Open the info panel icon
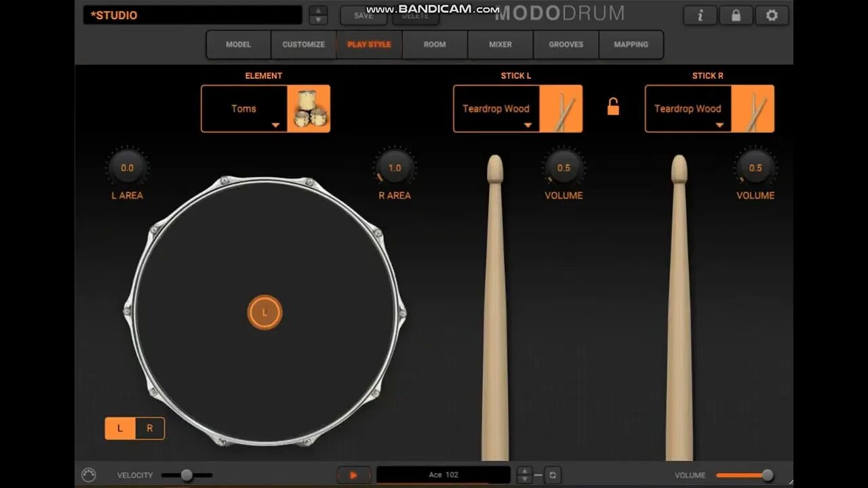 700,15
